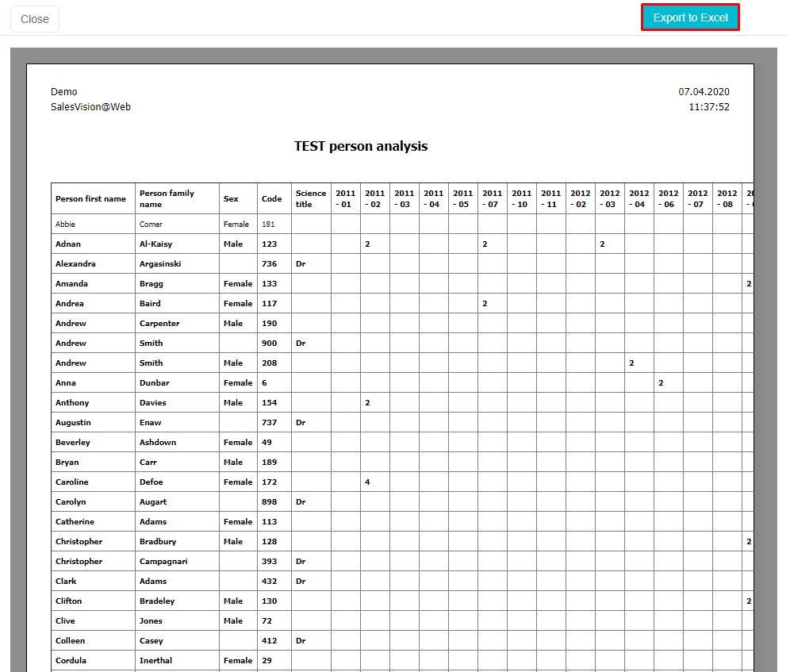The image size is (790, 672).
Task: Click the 2012 - 04 column header
Action: (639, 198)
